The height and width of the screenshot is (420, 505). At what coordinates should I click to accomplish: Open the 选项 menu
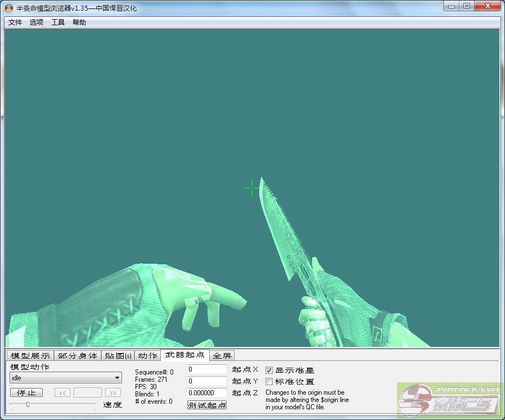(x=37, y=22)
